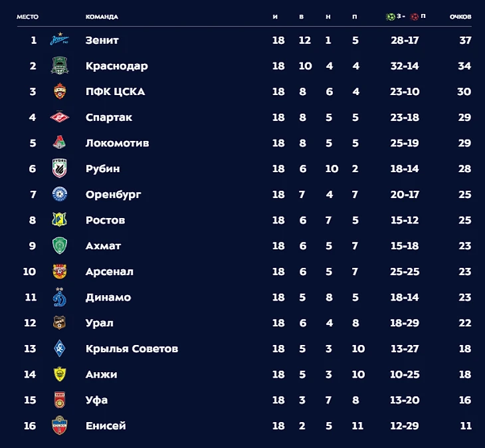The image size is (485, 448).
Task: Sort by the ОЧКОВ column header
Action: [x=460, y=17]
